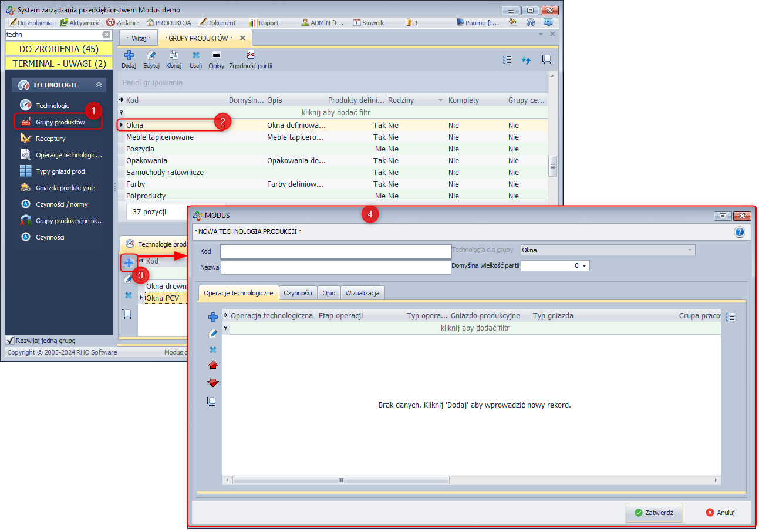Click red up arrow to move operation up

[x=213, y=365]
